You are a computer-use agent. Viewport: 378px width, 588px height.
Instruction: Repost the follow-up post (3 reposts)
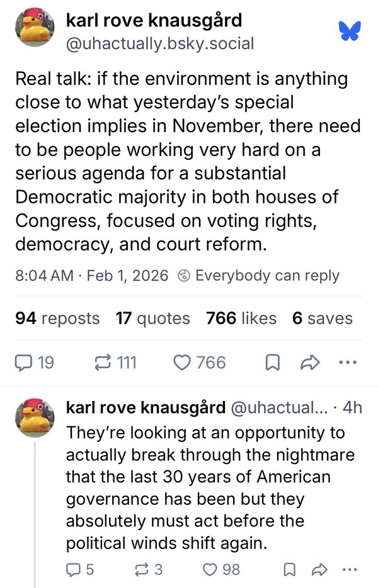(141, 569)
